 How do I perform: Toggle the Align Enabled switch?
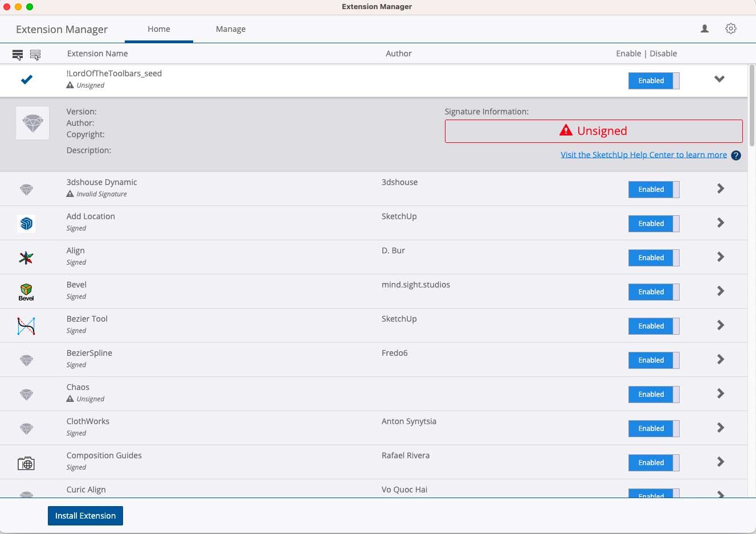pyautogui.click(x=654, y=258)
